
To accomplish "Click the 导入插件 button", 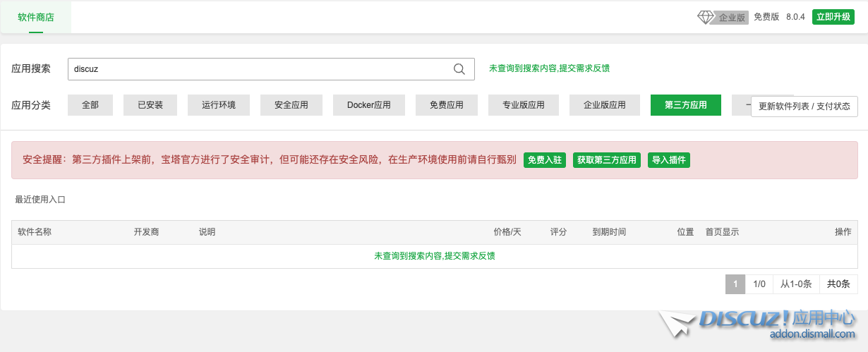I will tap(669, 160).
